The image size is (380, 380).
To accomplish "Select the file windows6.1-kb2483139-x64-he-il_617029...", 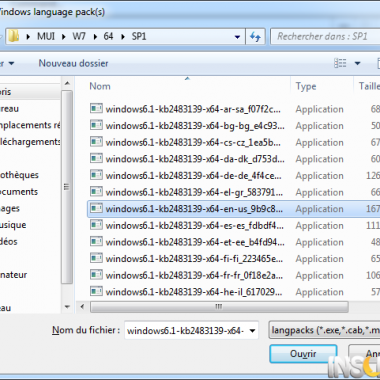I will click(194, 292).
